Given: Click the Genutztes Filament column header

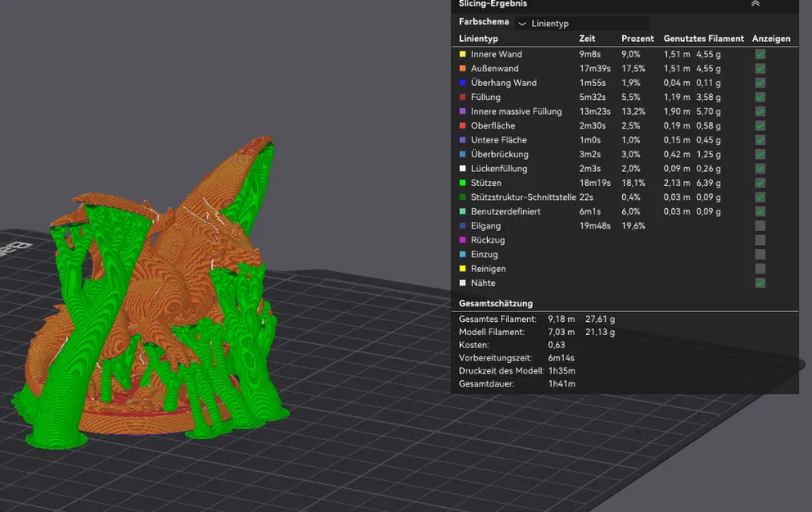Looking at the screenshot, I should [703, 39].
